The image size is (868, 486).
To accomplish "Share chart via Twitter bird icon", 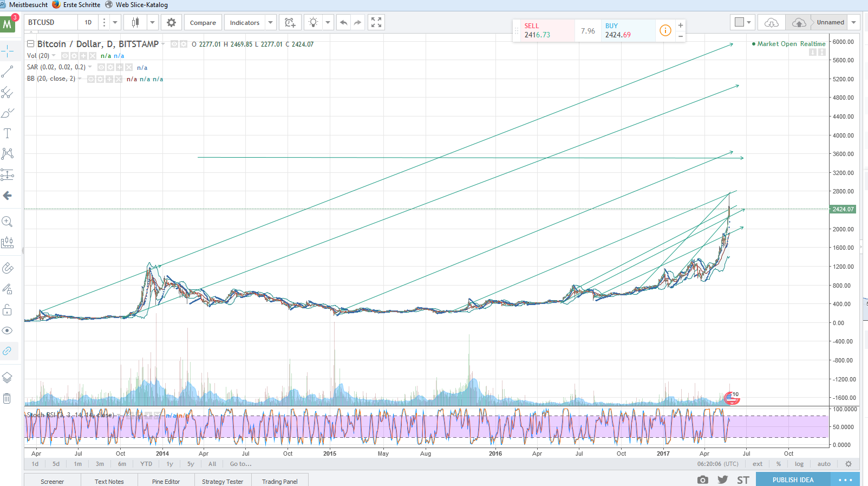I will (723, 479).
